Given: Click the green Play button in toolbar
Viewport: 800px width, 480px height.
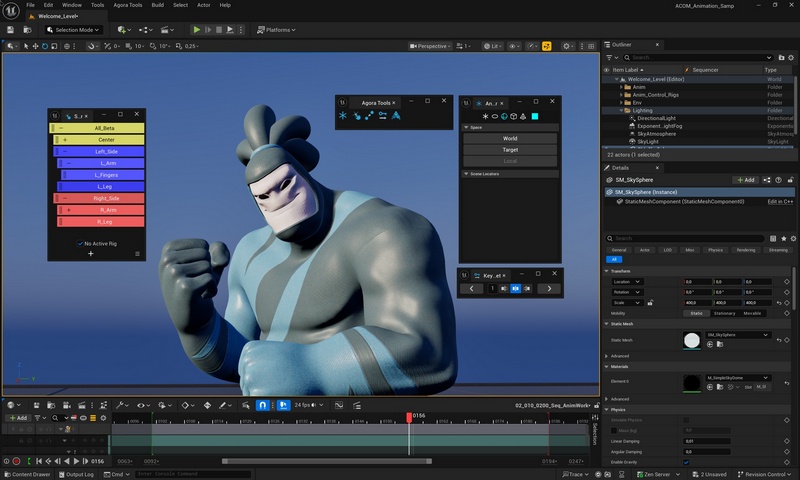Looking at the screenshot, I should click(x=197, y=30).
